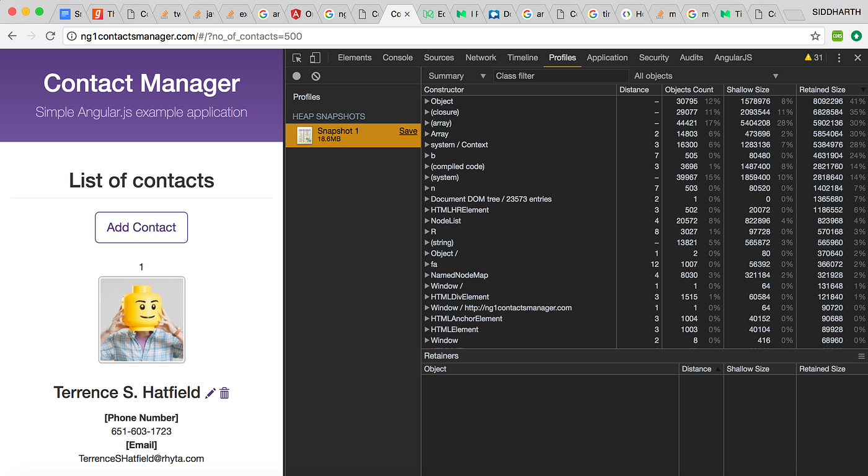Click the clear all profiles icon
Viewport: 868px width, 476px height.
pyautogui.click(x=316, y=76)
